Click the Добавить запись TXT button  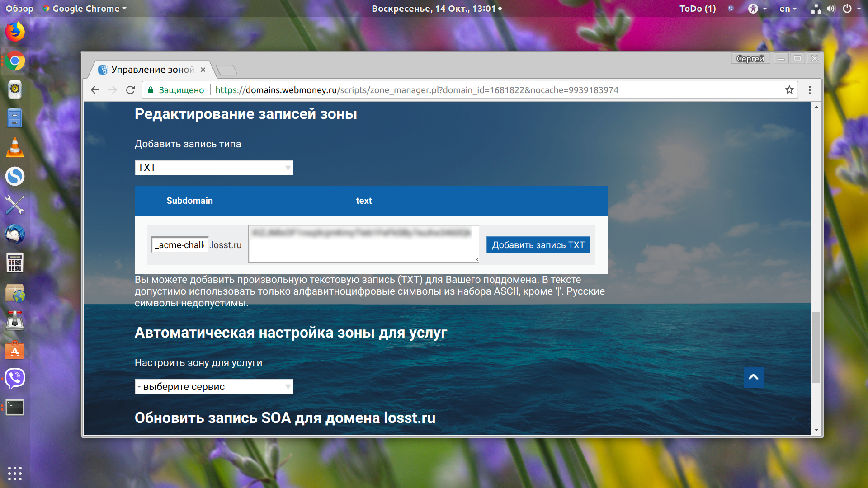(x=538, y=245)
